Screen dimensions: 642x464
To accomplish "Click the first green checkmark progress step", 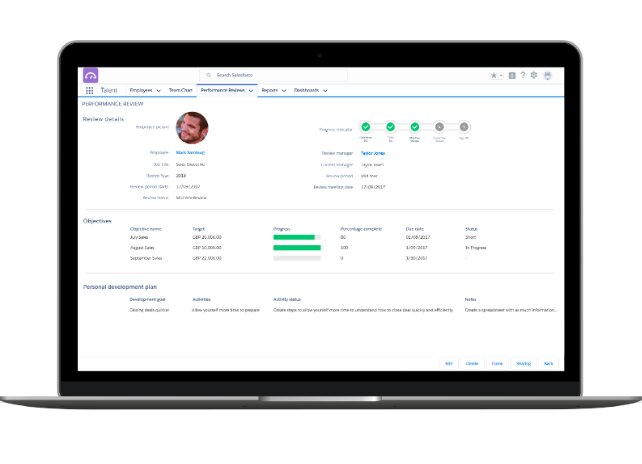I will pos(366,127).
